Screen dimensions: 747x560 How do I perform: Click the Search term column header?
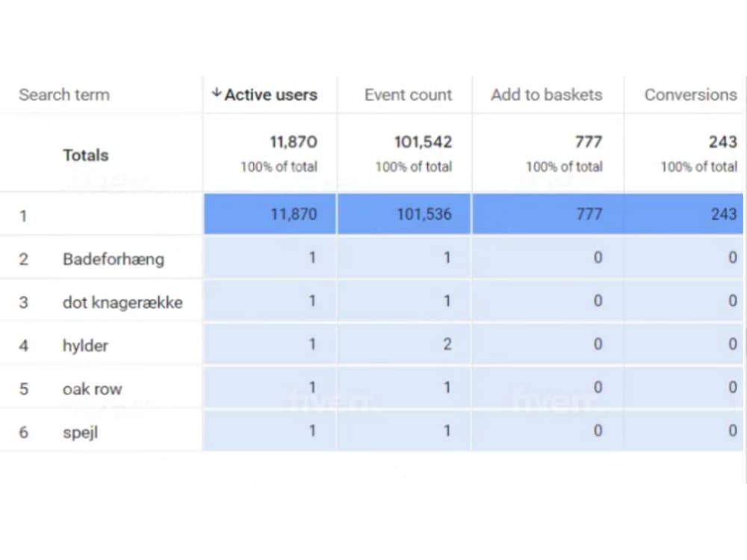click(x=64, y=95)
